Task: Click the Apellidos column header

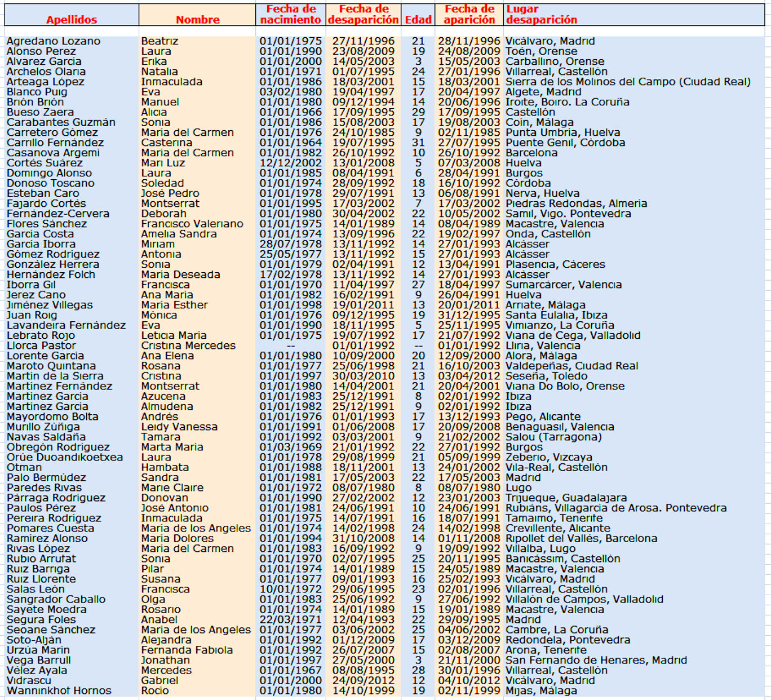Action: (x=72, y=20)
